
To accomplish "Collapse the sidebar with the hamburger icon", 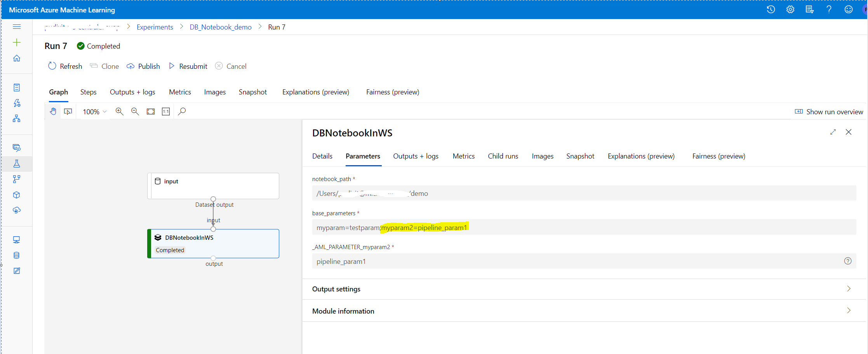I will (17, 26).
